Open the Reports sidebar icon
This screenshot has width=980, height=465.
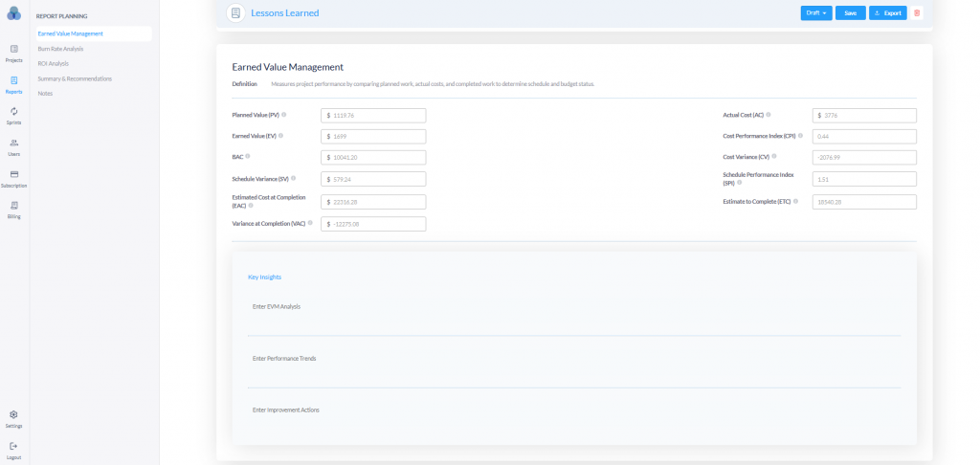pos(13,80)
